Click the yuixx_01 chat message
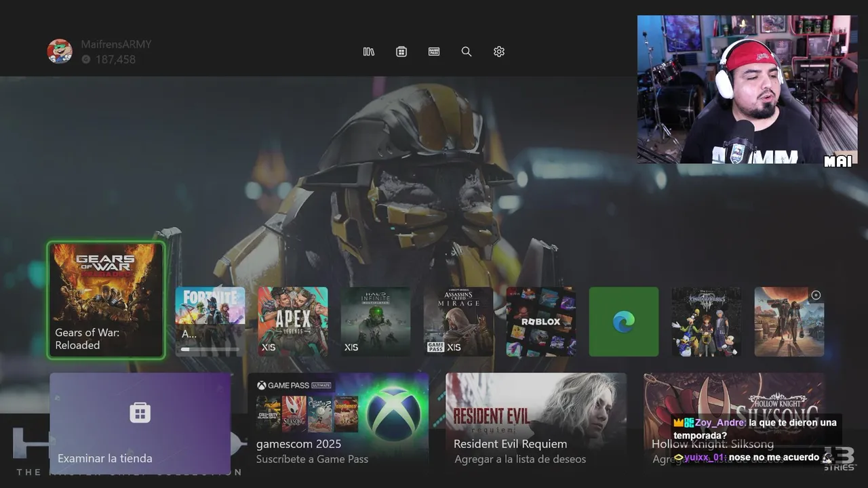This screenshot has height=488, width=868. (x=751, y=457)
